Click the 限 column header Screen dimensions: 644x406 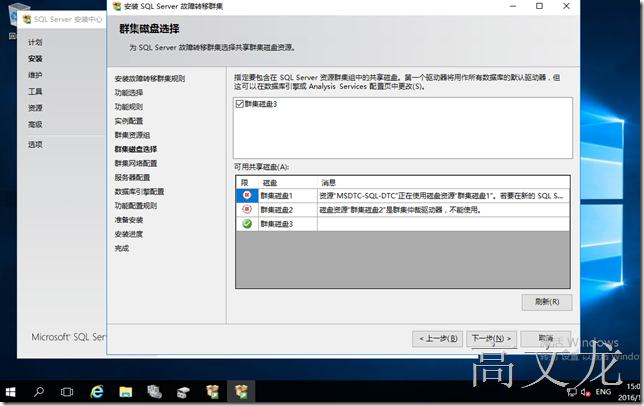coord(247,183)
